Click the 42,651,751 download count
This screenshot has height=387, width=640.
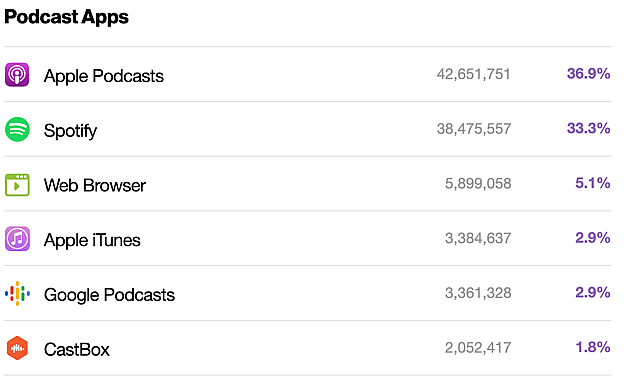coord(474,74)
